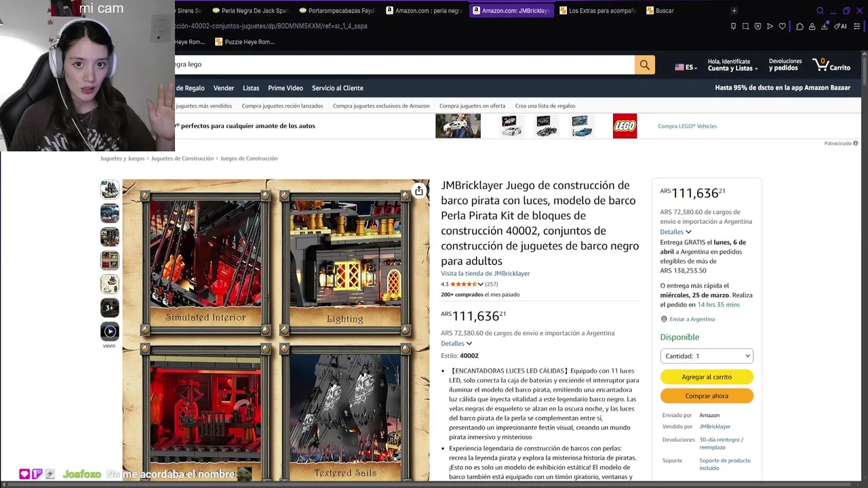Screen dimensions: 868x488
Task: Open the ES language selector dropdown
Action: tap(686, 67)
